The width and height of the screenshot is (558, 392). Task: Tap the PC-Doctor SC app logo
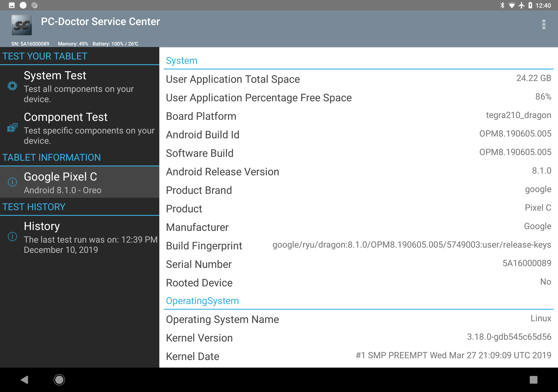point(22,25)
